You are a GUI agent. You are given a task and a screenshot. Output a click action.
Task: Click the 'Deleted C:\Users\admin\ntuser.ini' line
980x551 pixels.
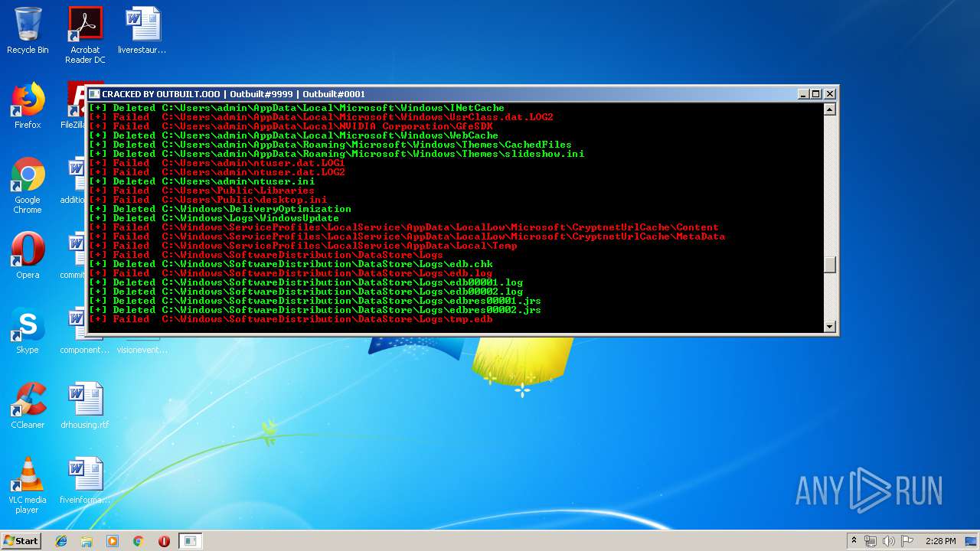pyautogui.click(x=201, y=181)
